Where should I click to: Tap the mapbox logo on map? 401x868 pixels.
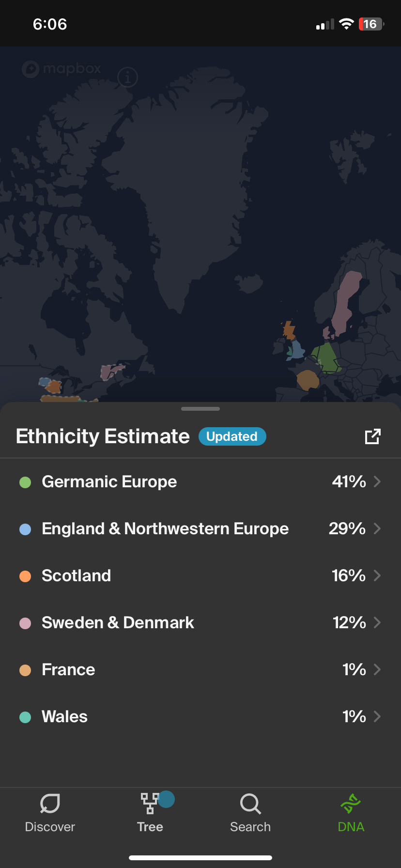point(62,69)
